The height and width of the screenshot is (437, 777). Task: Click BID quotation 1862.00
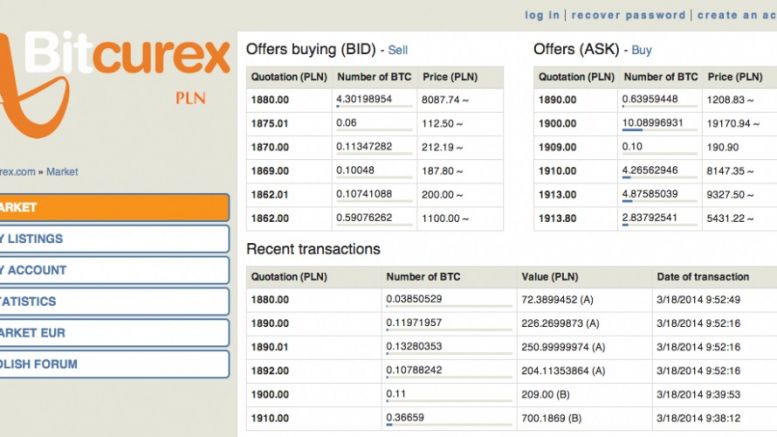[270, 218]
